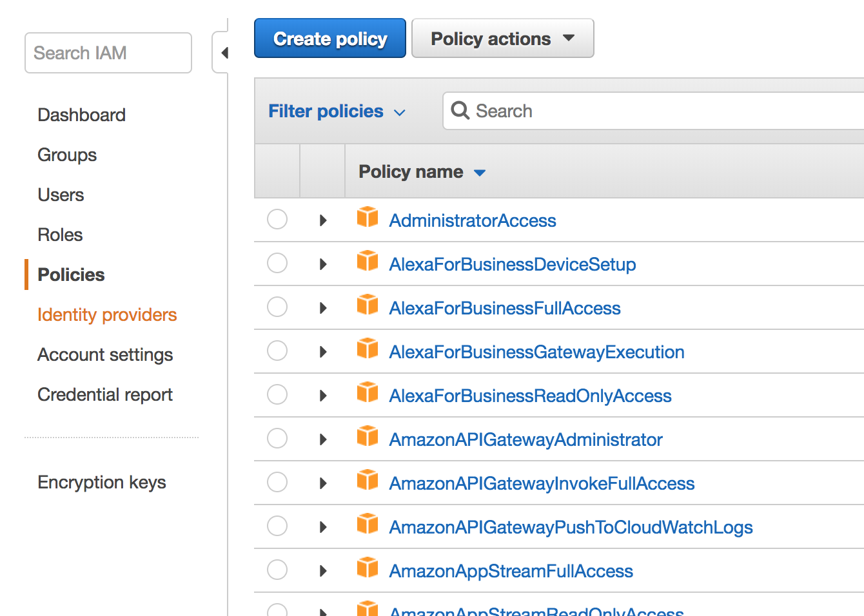Open Credential report in the sidebar
864x616 pixels.
coord(105,394)
